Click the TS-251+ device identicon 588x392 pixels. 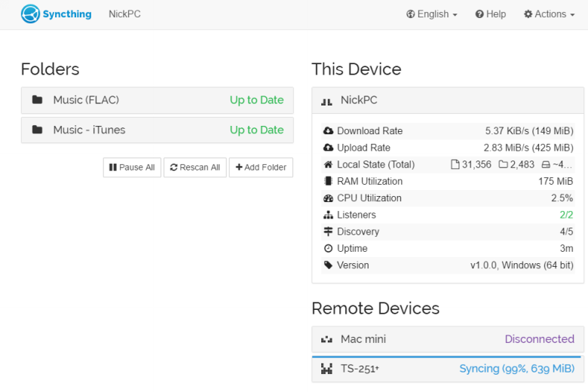pos(326,369)
